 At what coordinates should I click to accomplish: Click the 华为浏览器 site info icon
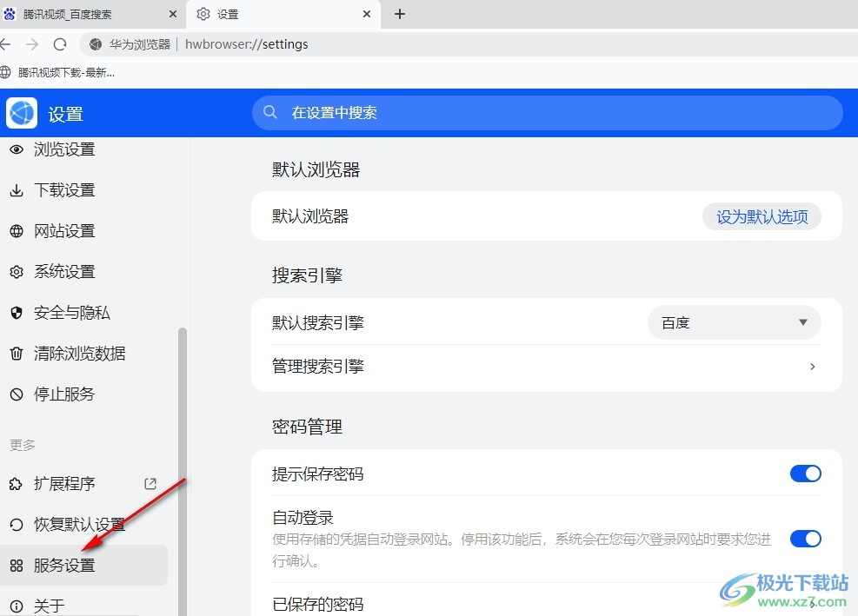pyautogui.click(x=96, y=44)
